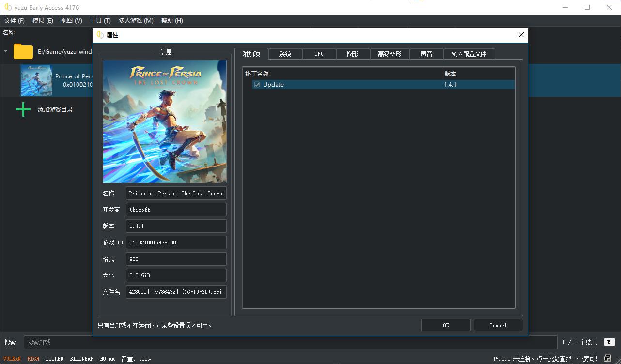Click the yuzu logo in main title bar
Image resolution: width=621 pixels, height=364 pixels.
[x=8, y=7]
